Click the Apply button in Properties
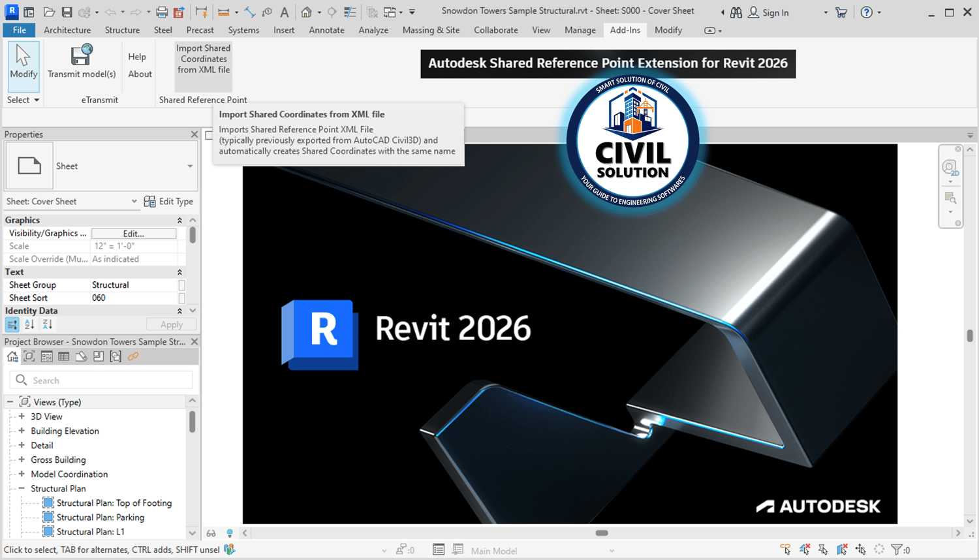The width and height of the screenshot is (979, 560). pyautogui.click(x=172, y=324)
